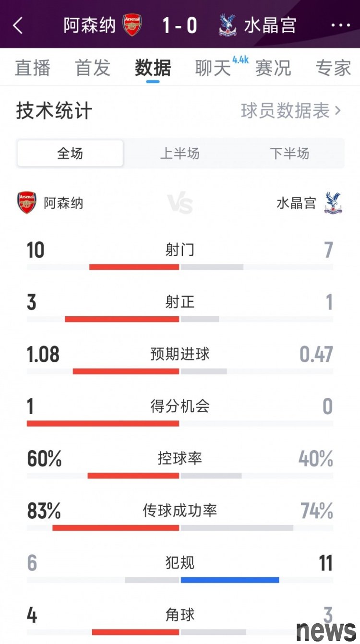Tap the 数据 statistics tab

point(153,68)
